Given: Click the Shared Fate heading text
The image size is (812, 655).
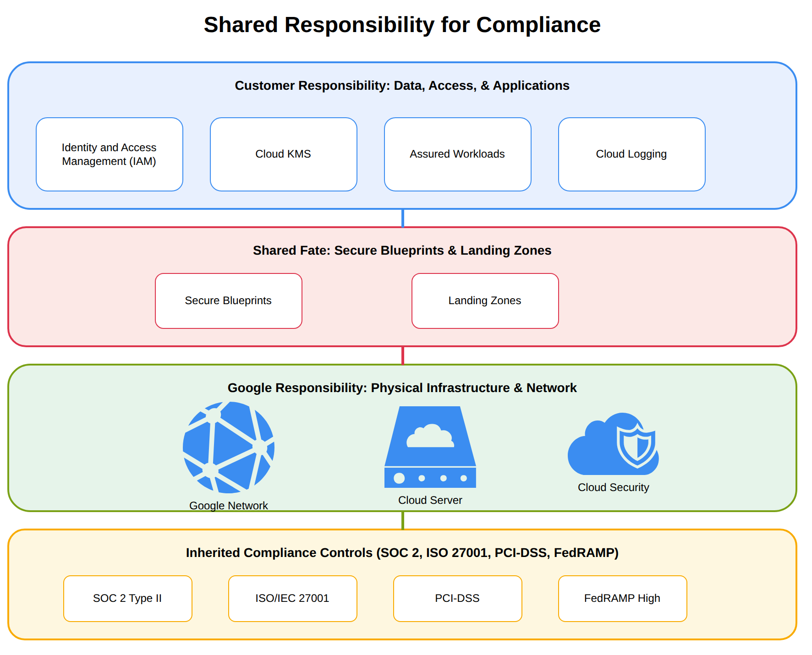Looking at the screenshot, I should point(402,251).
